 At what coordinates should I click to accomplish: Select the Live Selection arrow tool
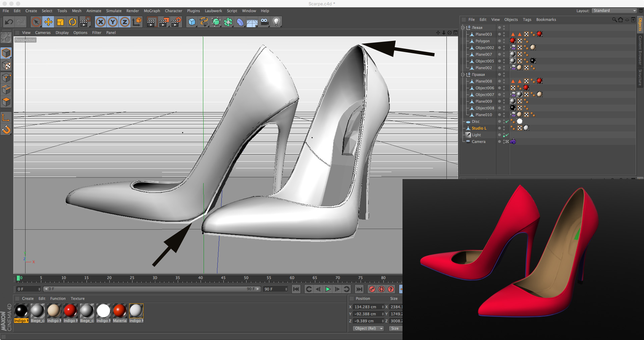pyautogui.click(x=36, y=22)
